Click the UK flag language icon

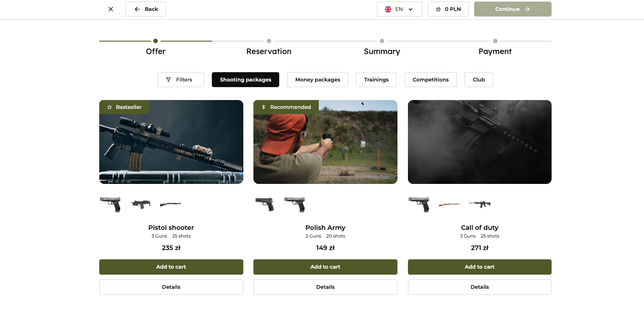[x=388, y=9]
